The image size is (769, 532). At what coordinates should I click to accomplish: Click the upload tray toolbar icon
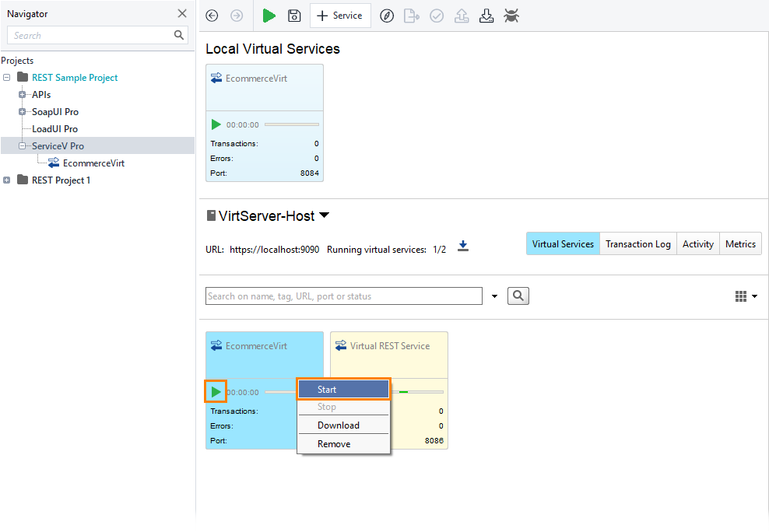(x=462, y=16)
